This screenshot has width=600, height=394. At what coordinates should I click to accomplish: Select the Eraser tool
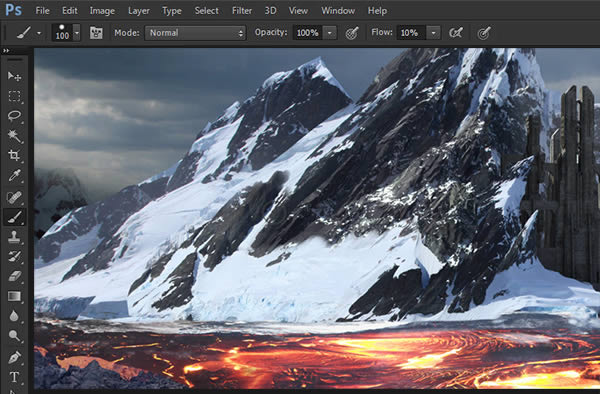click(x=14, y=276)
